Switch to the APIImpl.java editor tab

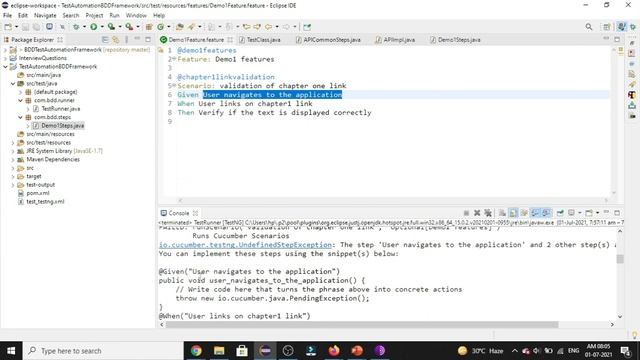[x=395, y=40]
